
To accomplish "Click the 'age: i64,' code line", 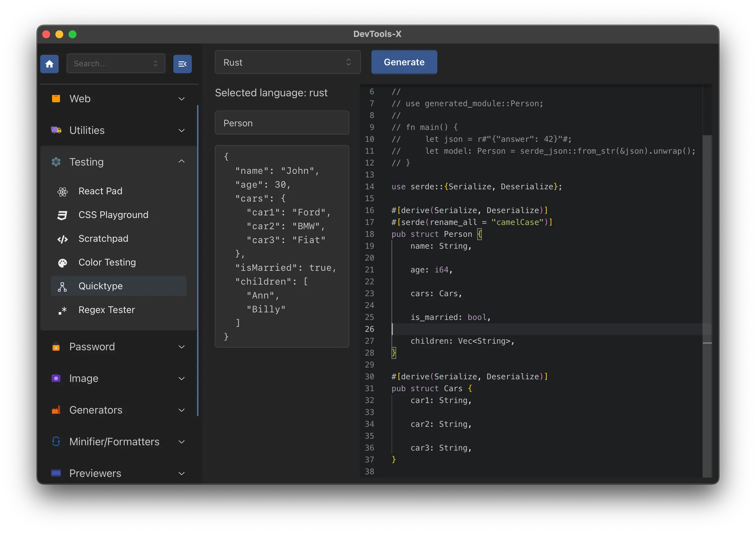I will tap(431, 270).
